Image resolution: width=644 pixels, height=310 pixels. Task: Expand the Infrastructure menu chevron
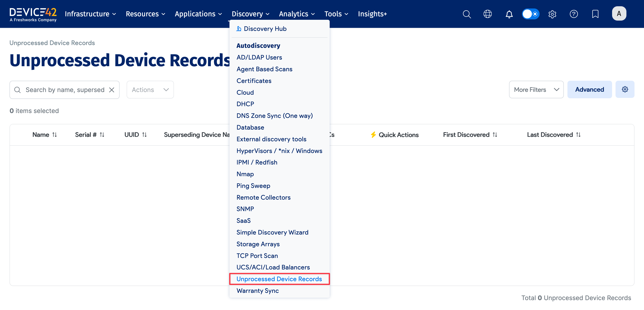[114, 14]
